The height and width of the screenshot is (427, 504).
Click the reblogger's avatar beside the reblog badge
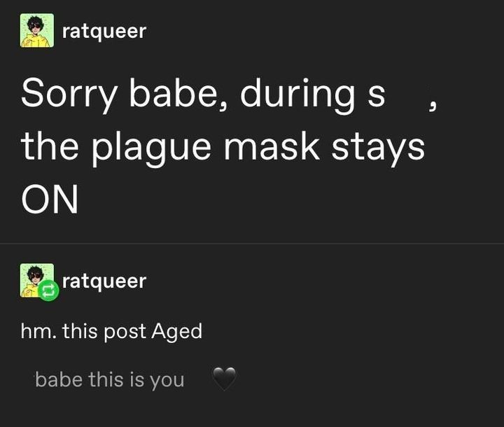coord(36,279)
